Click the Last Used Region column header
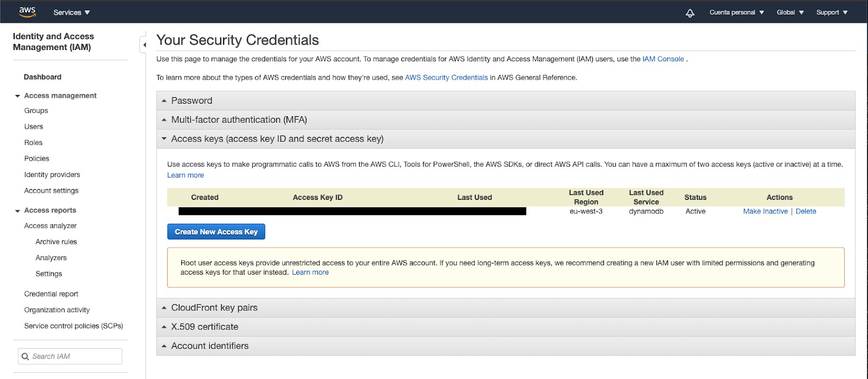 point(586,197)
